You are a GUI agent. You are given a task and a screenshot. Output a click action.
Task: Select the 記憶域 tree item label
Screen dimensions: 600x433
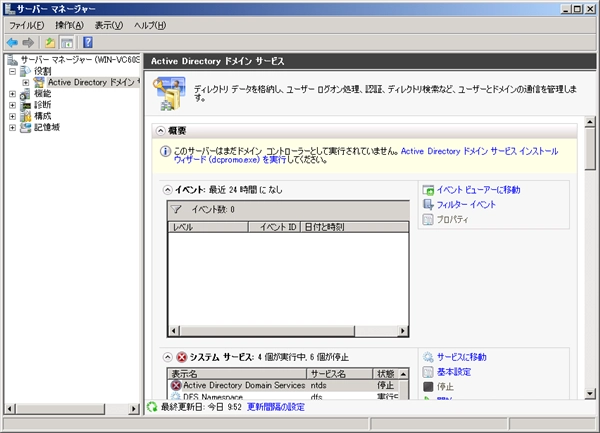pos(47,127)
